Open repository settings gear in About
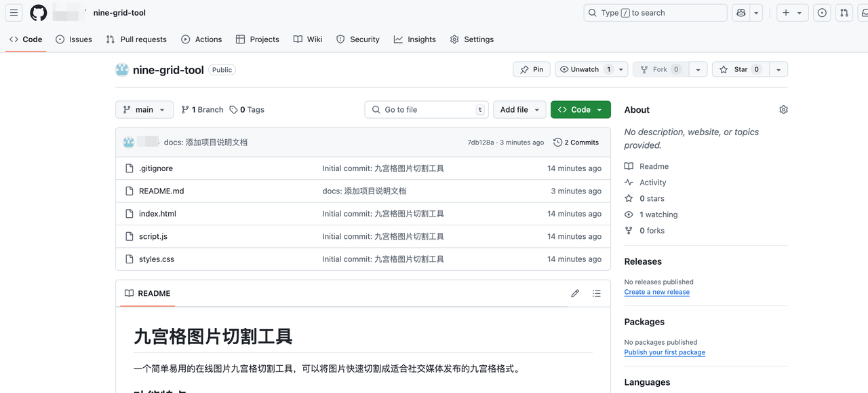Viewport: 868px width, 393px height. tap(783, 110)
